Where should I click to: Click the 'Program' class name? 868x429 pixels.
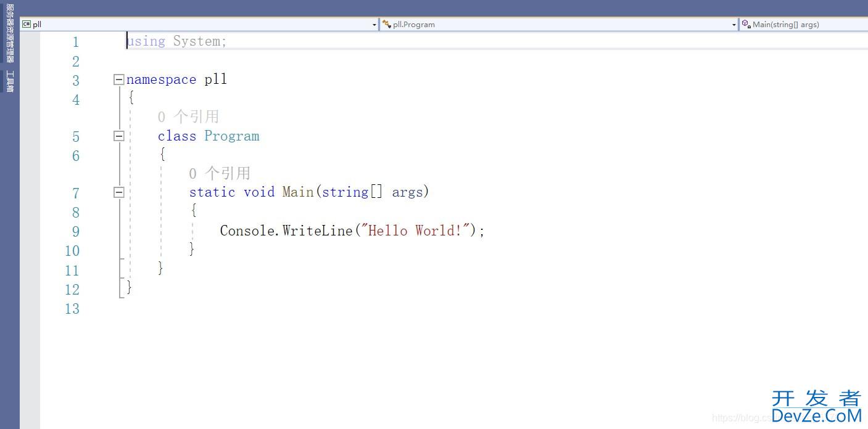tap(232, 136)
